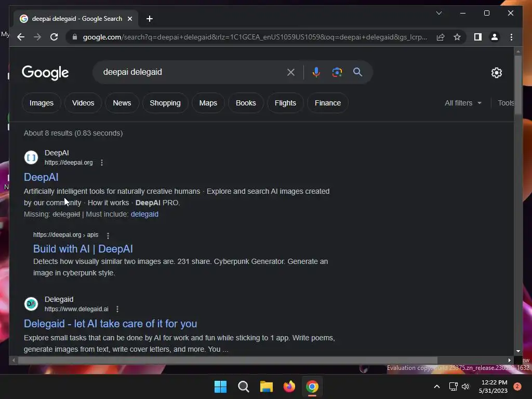Open more options for deepai.org apis result

pos(108,235)
